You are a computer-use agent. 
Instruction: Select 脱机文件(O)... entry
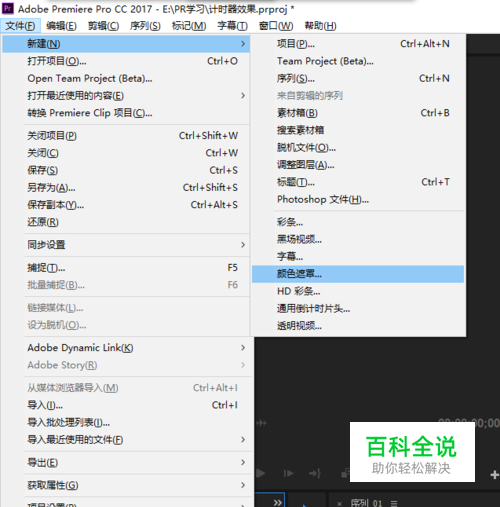tap(358, 147)
